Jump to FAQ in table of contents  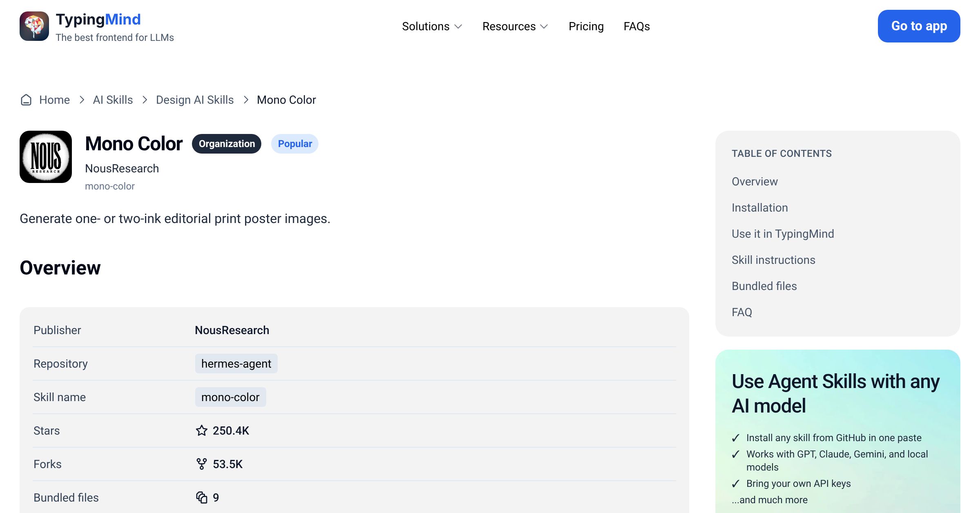click(x=742, y=312)
